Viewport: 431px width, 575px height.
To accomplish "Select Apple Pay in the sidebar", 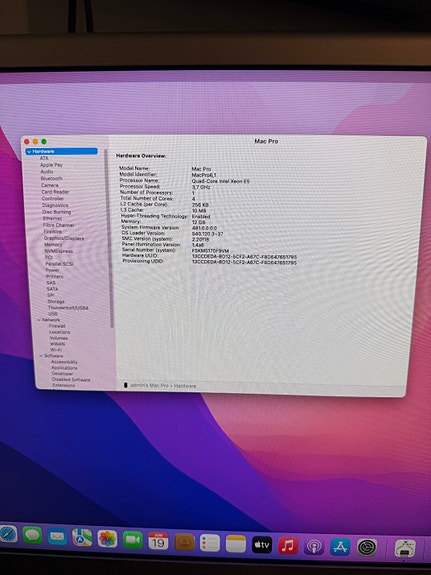I will pos(51,165).
